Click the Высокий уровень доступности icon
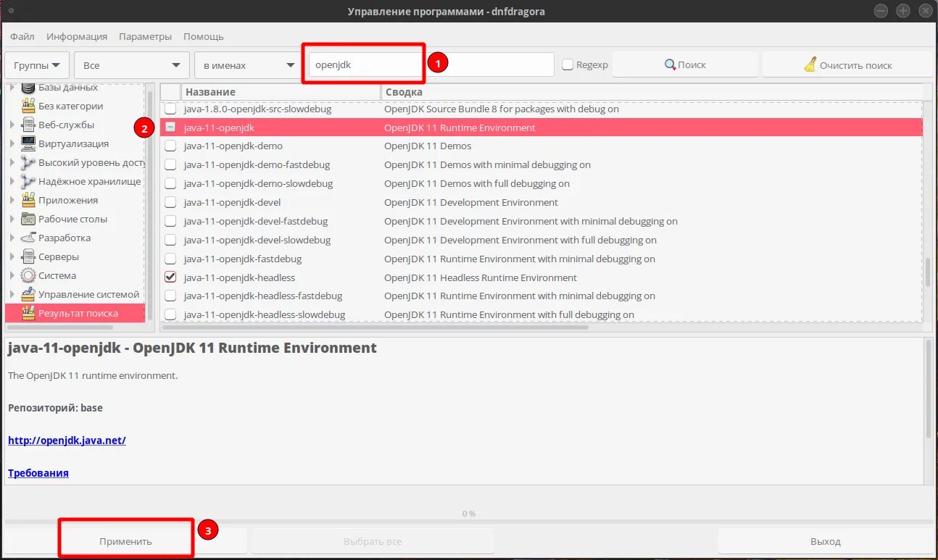 pos(28,162)
